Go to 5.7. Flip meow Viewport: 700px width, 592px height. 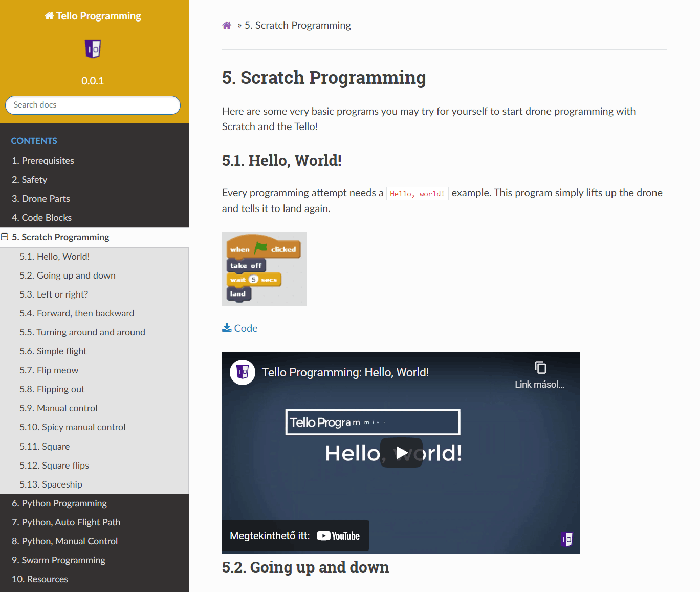94,370
